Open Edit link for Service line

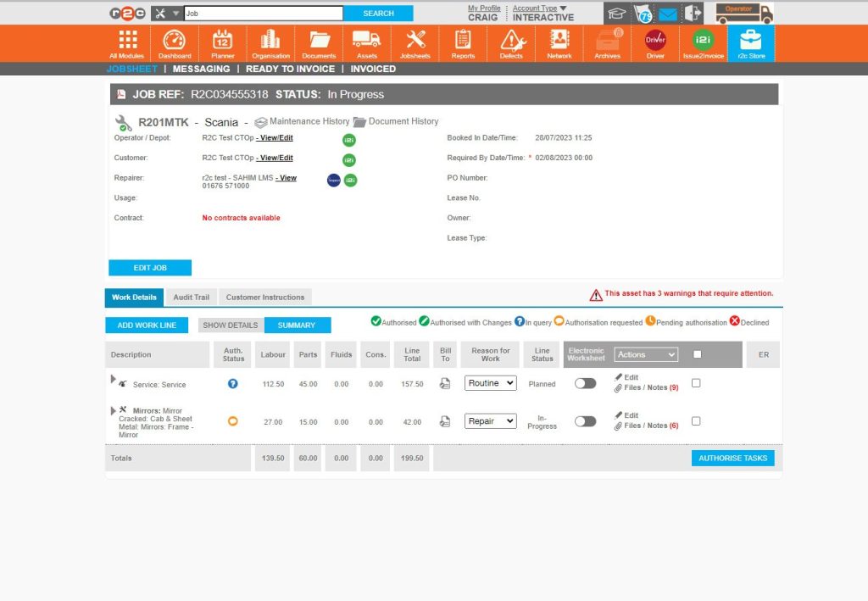[631, 377]
